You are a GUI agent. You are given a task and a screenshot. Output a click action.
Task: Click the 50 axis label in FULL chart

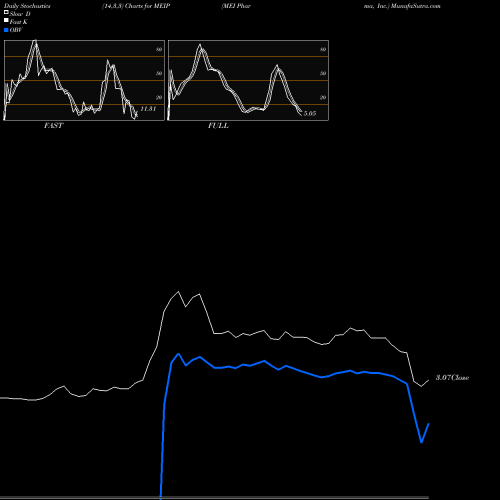(x=323, y=73)
